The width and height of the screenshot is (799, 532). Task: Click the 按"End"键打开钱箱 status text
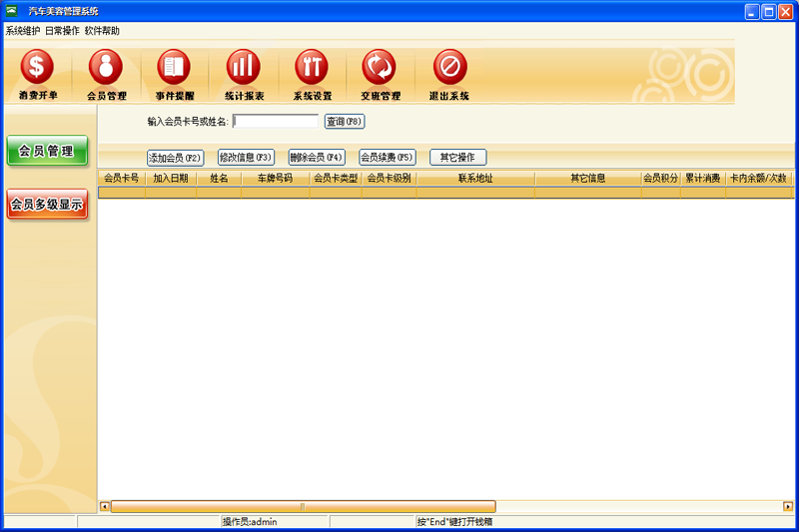(454, 522)
